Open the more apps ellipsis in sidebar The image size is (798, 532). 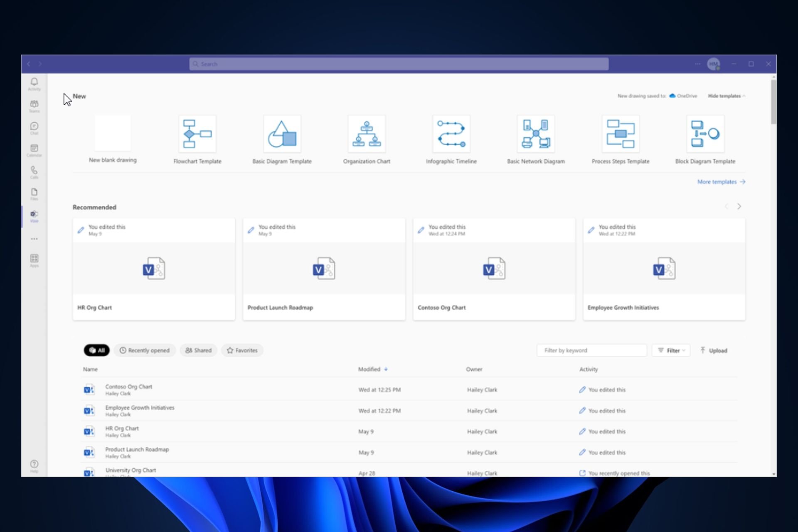pos(34,239)
